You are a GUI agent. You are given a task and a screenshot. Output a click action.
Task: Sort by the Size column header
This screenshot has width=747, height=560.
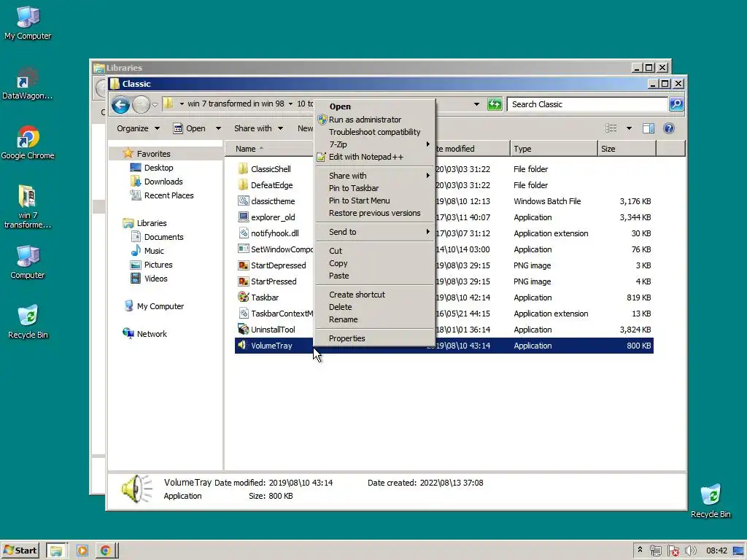[x=627, y=149]
